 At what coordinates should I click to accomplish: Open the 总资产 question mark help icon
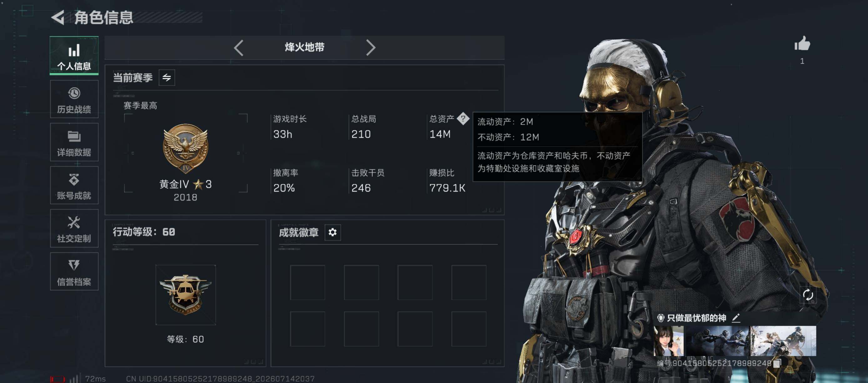click(463, 119)
